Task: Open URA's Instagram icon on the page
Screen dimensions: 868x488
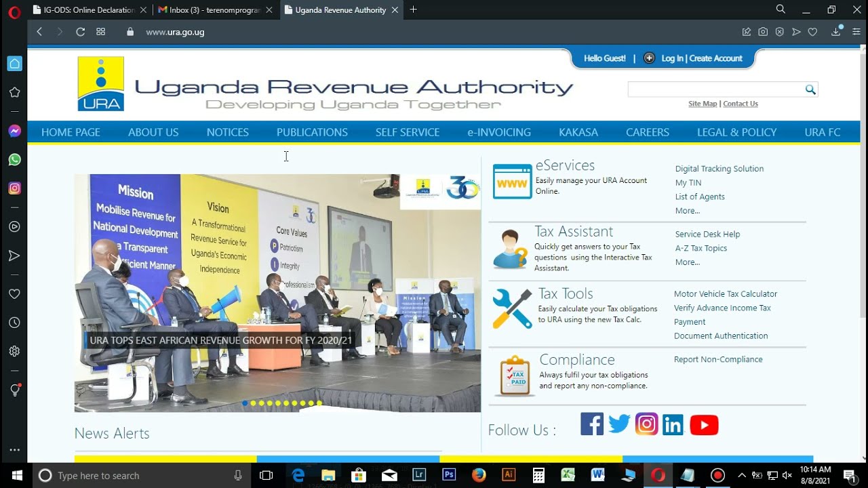Action: (647, 424)
